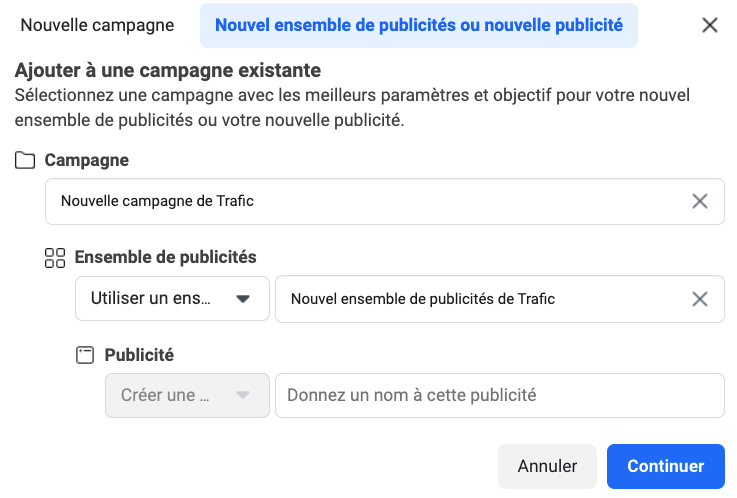
Task: Click the blue Continuer button
Action: tap(665, 466)
